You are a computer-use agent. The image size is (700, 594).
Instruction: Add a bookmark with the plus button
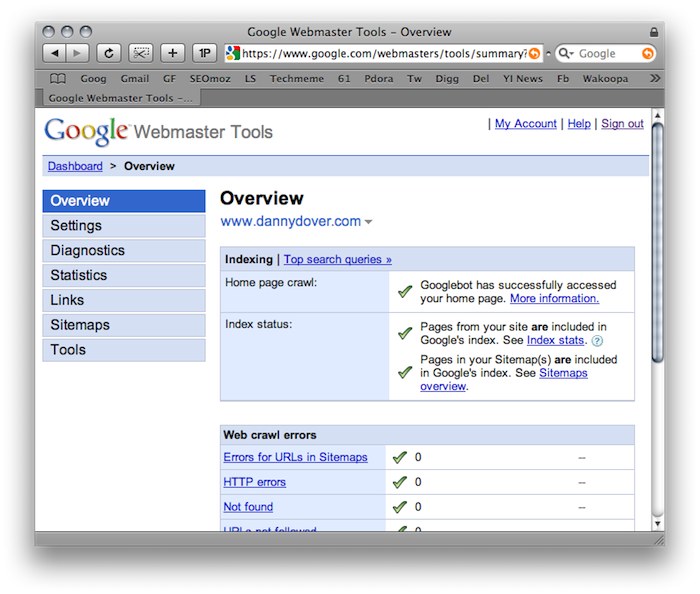172,54
